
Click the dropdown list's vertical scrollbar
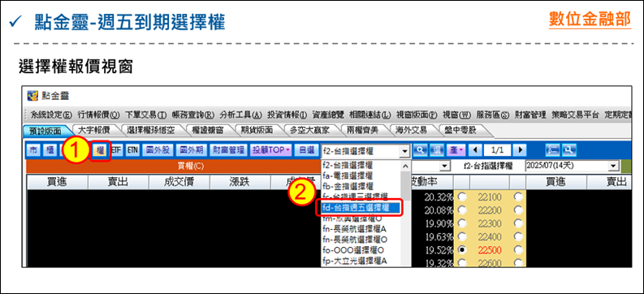[x=405, y=213]
